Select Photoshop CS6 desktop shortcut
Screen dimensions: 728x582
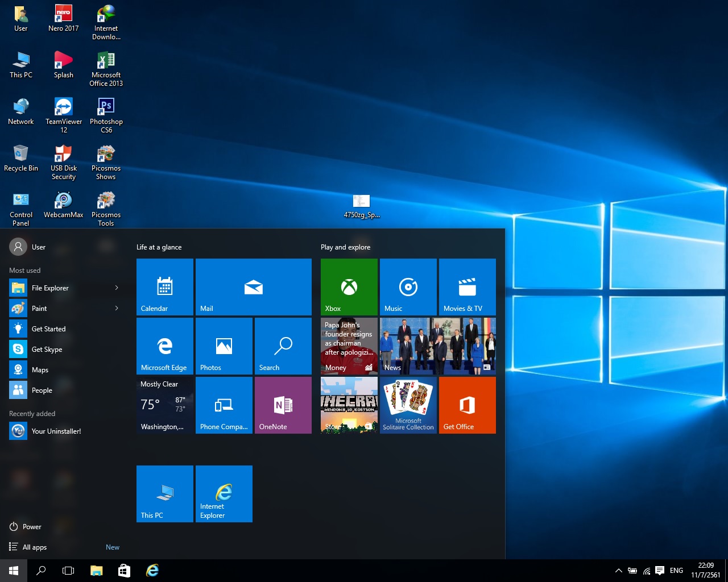pyautogui.click(x=106, y=116)
